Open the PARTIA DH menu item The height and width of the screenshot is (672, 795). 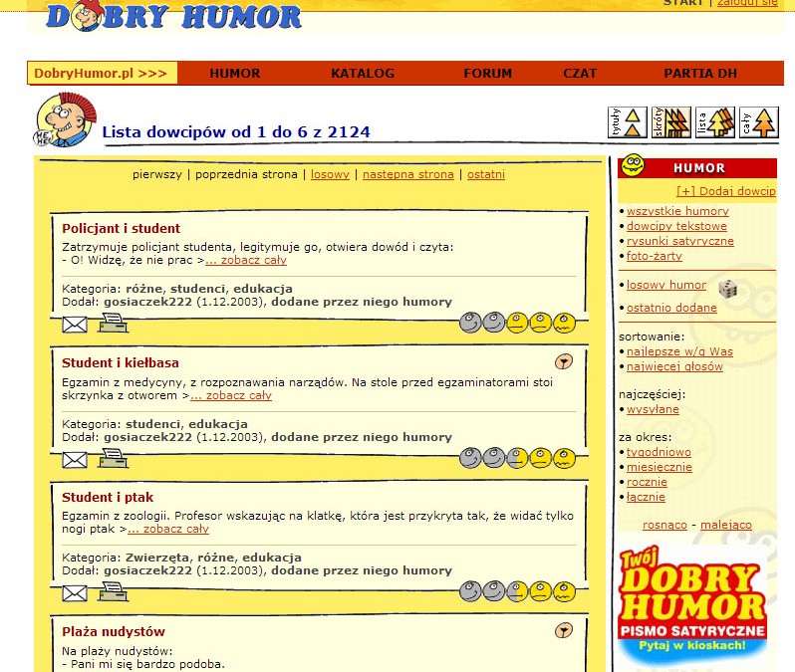[700, 74]
